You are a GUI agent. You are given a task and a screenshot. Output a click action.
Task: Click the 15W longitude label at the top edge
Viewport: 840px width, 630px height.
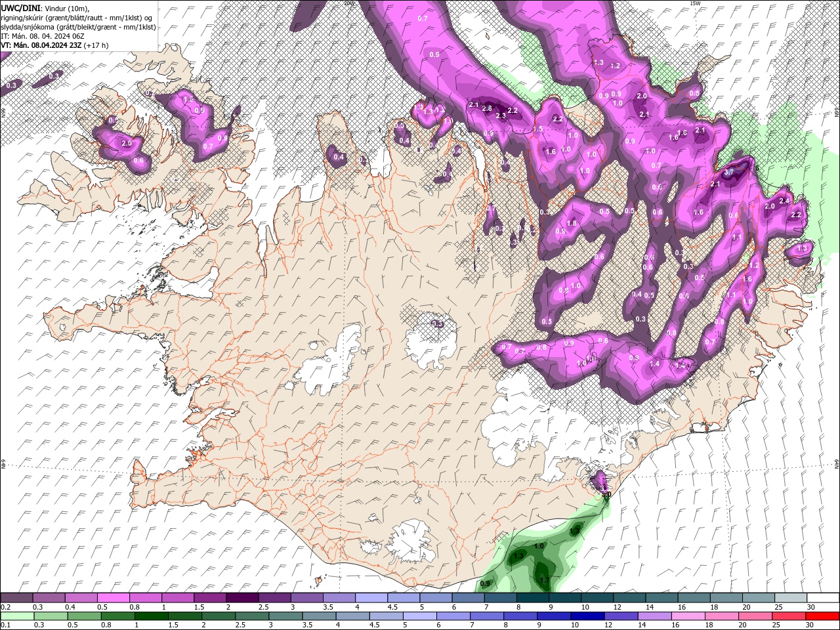point(695,3)
